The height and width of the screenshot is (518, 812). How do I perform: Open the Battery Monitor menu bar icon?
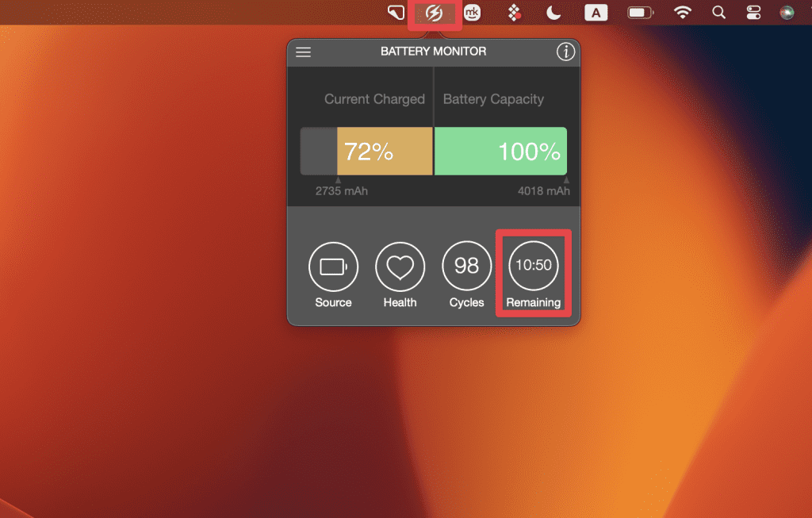coord(434,13)
